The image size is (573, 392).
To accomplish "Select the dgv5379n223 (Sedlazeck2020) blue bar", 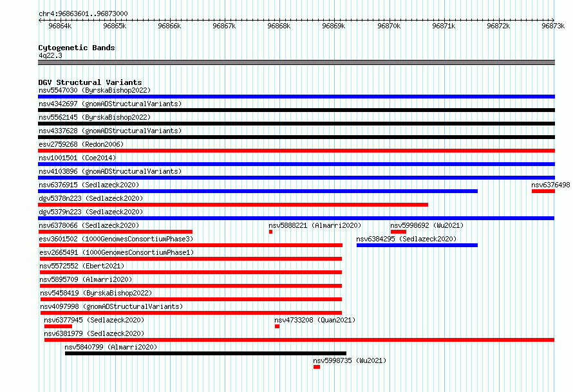I will click(x=296, y=218).
